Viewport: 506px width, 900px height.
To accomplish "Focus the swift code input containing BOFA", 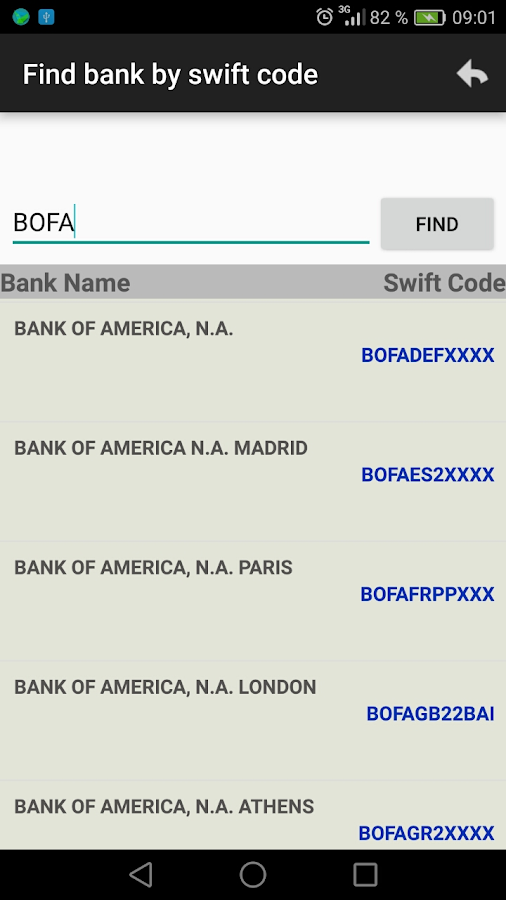I will pyautogui.click(x=191, y=223).
